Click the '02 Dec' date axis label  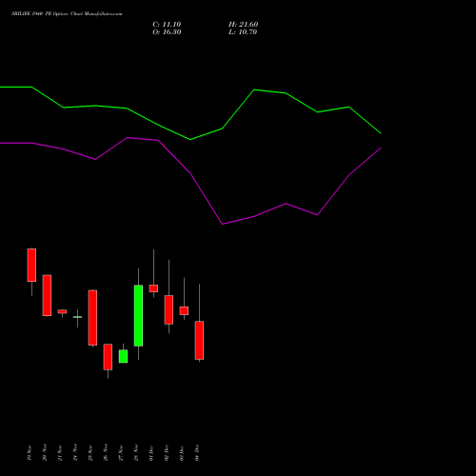167,453
